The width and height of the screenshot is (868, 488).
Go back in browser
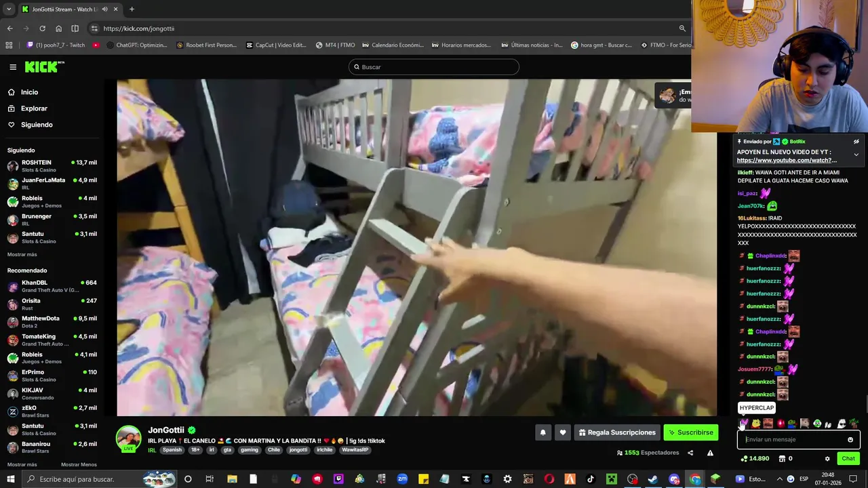[x=9, y=28]
